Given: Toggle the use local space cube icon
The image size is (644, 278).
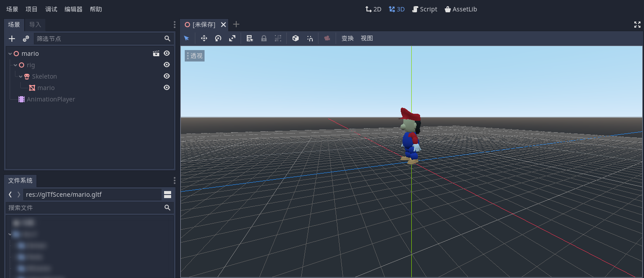Looking at the screenshot, I should tap(296, 38).
